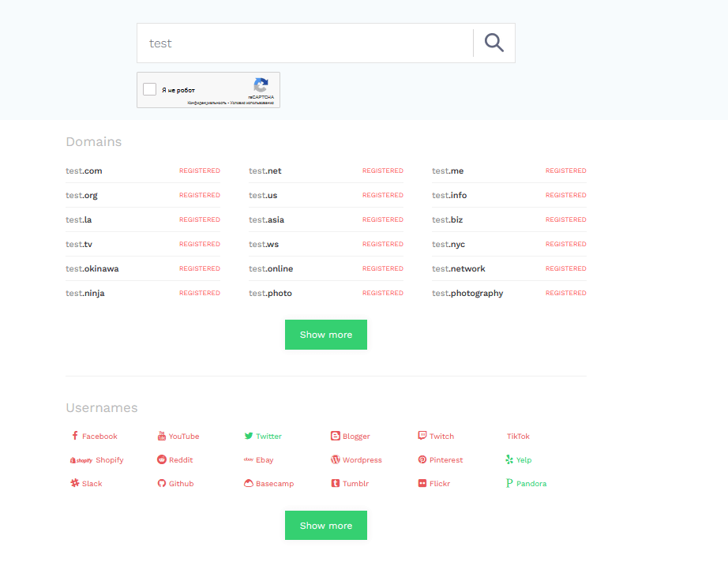Screen dimensions: 728x562
Task: Expand domains list with Show more
Action: coord(326,335)
